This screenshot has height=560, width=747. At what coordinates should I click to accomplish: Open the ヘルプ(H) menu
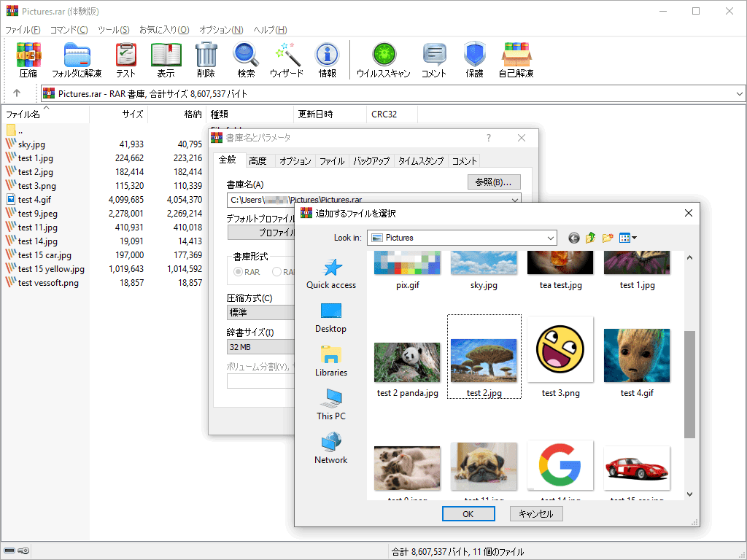(x=270, y=29)
